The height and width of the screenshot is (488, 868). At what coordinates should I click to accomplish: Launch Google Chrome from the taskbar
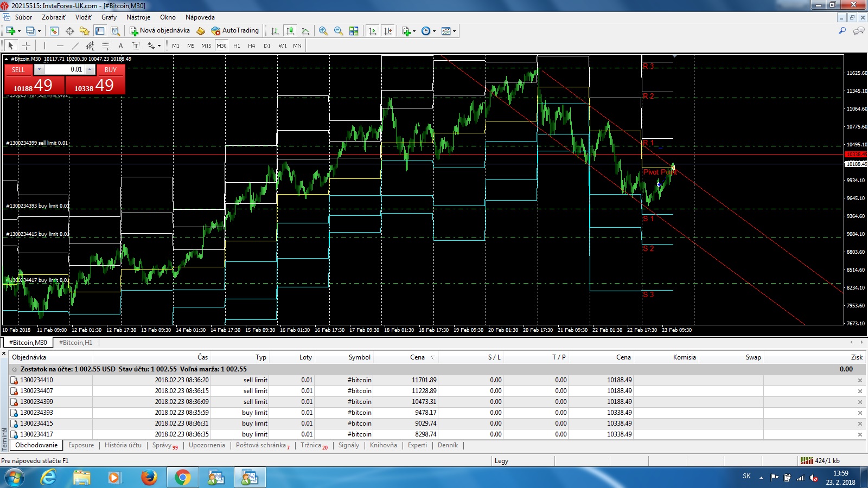182,477
